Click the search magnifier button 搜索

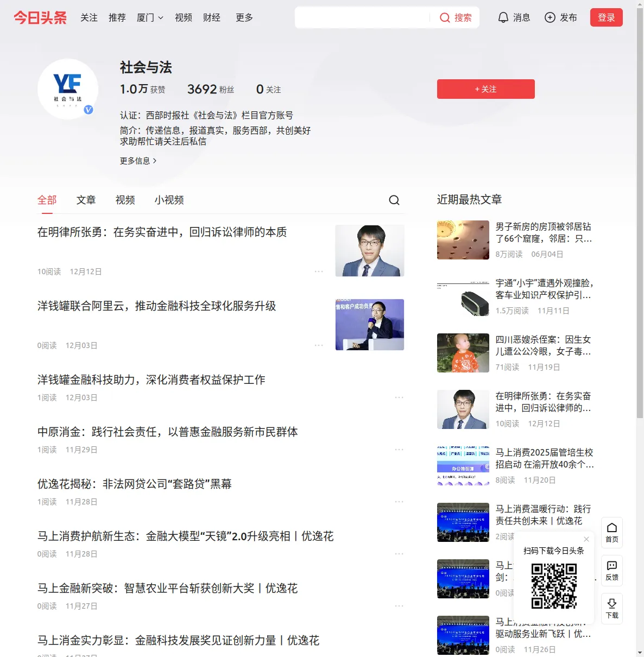click(456, 17)
